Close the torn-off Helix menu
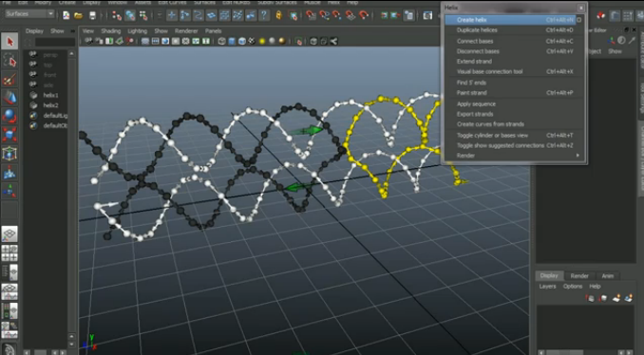 click(581, 8)
